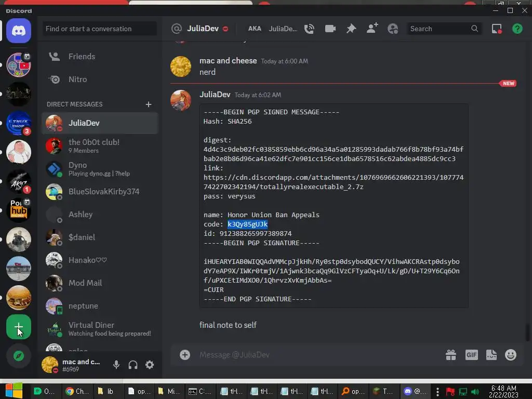Start a video call
Screen dimensions: 532x399
[330, 29]
